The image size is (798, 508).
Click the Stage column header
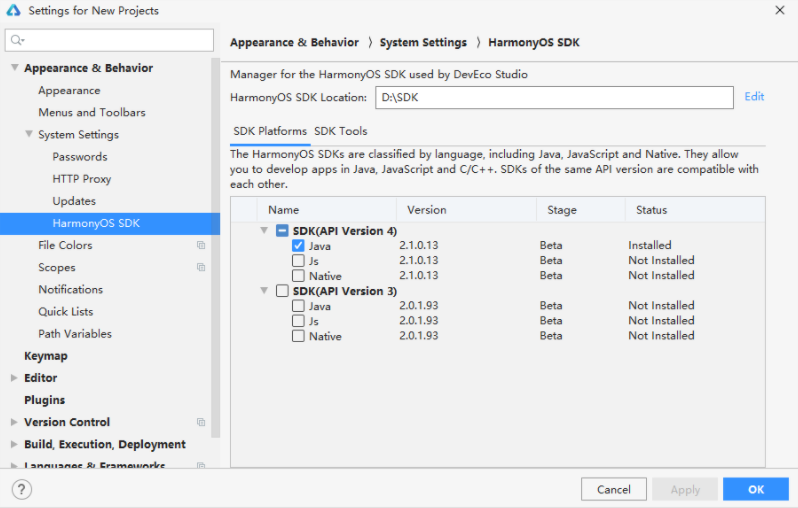point(581,210)
